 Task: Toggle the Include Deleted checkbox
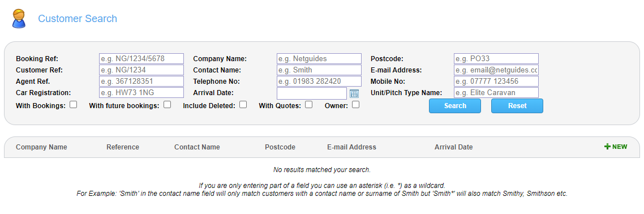(x=243, y=105)
